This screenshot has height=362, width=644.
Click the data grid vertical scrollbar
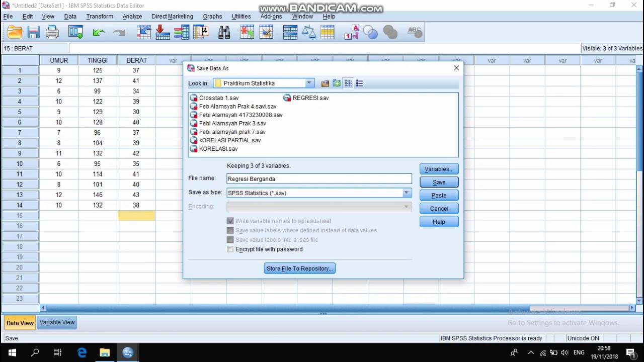click(x=640, y=184)
